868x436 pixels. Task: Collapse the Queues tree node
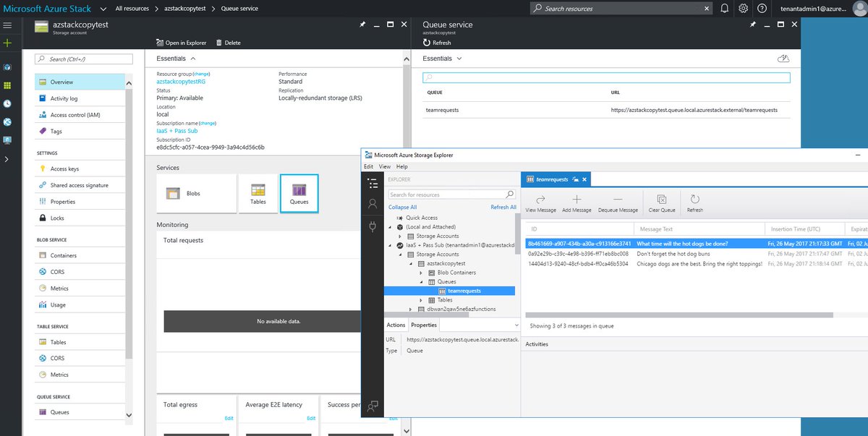[422, 281]
